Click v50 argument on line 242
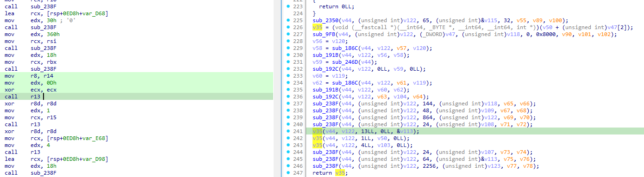The image size is (644, 177). pyautogui.click(x=382, y=138)
